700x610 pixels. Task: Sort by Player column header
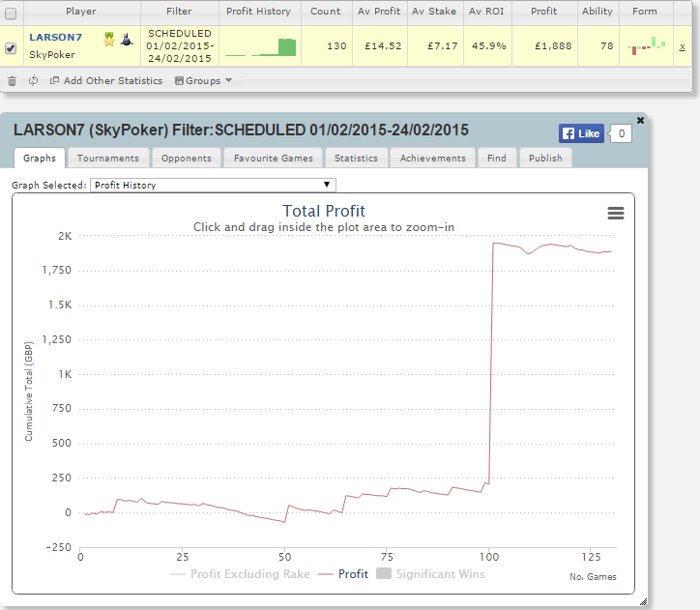pyautogui.click(x=81, y=12)
